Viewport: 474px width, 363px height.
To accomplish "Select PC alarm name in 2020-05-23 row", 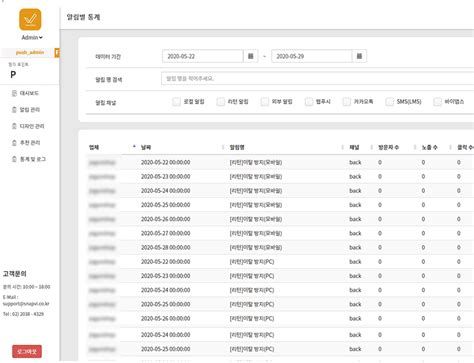I will [252, 276].
